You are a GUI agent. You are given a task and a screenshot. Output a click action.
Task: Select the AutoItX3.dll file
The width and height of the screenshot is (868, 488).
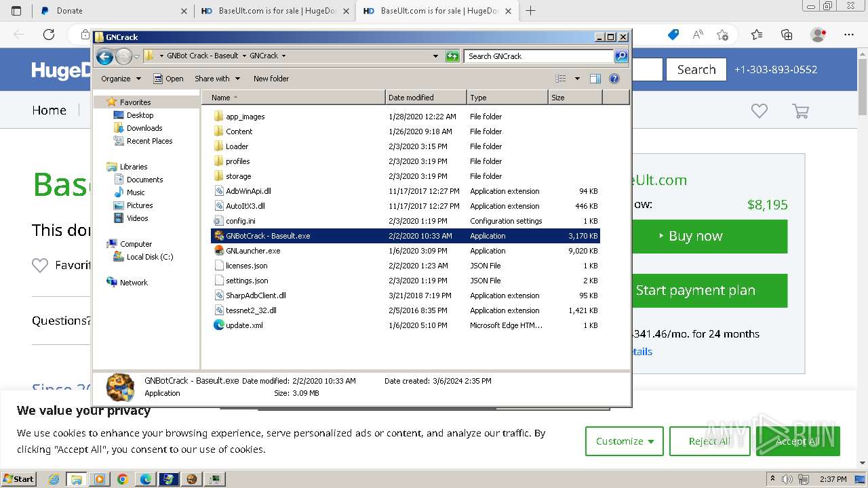(406, 206)
